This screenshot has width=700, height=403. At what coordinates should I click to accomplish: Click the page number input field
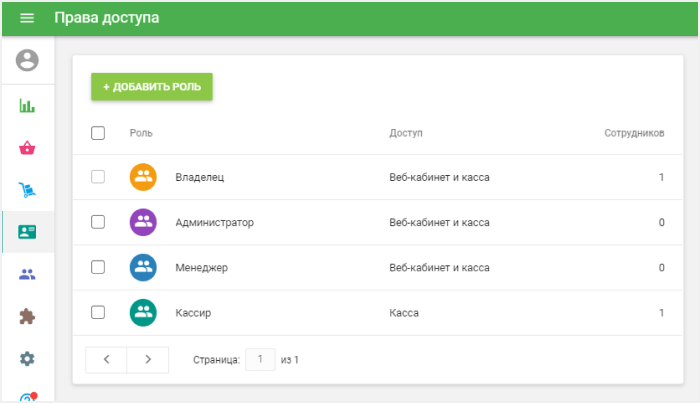point(260,359)
